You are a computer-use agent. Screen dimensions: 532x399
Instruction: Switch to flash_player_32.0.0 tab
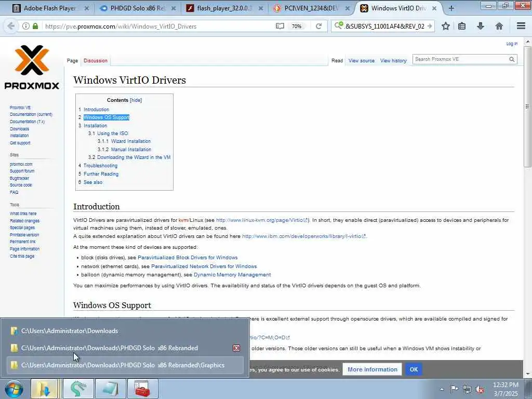click(x=224, y=8)
